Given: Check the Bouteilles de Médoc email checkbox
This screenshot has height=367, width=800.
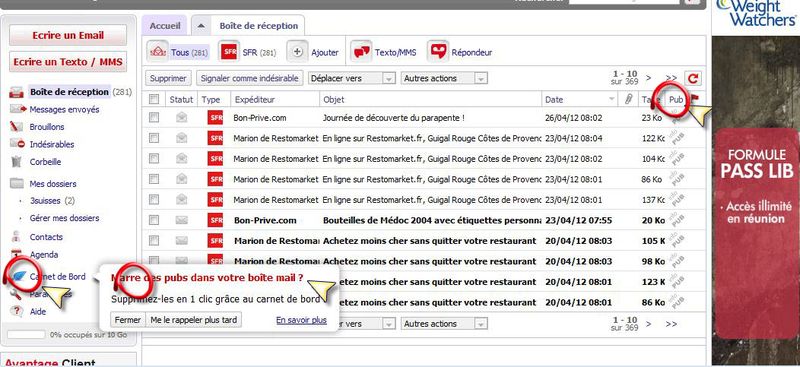Looking at the screenshot, I should [154, 220].
